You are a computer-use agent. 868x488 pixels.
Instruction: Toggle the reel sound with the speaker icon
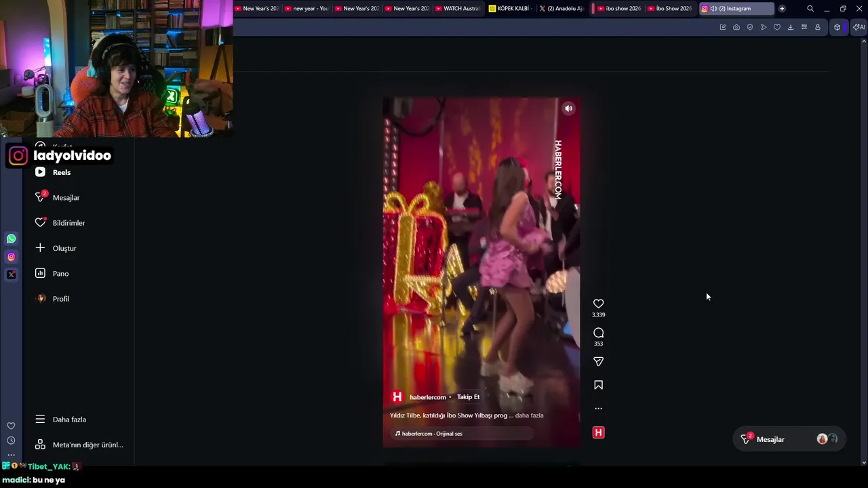[x=568, y=108]
